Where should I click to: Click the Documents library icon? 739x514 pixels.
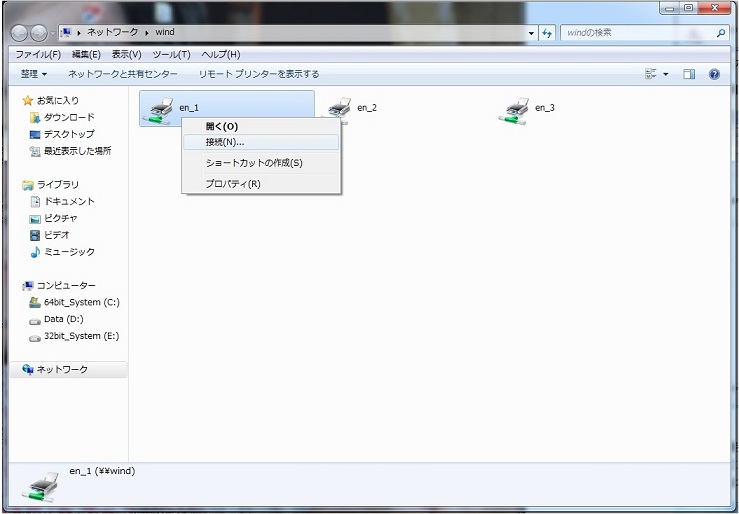(x=35, y=202)
